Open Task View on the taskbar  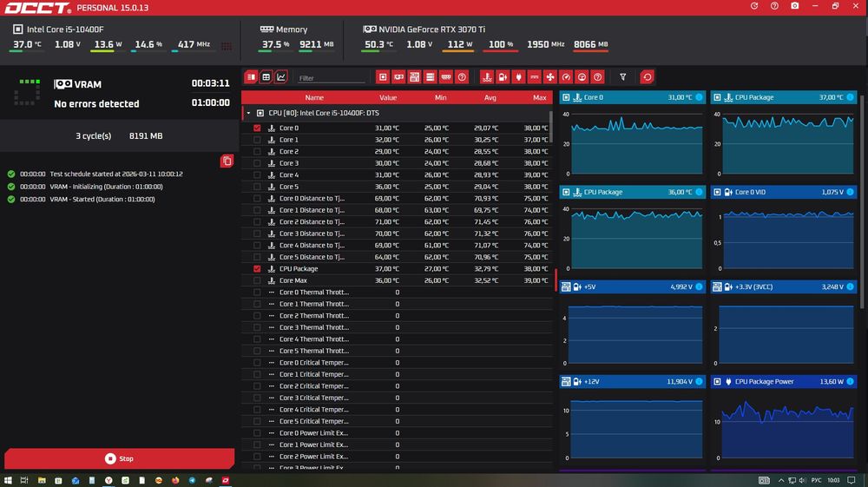click(x=23, y=480)
